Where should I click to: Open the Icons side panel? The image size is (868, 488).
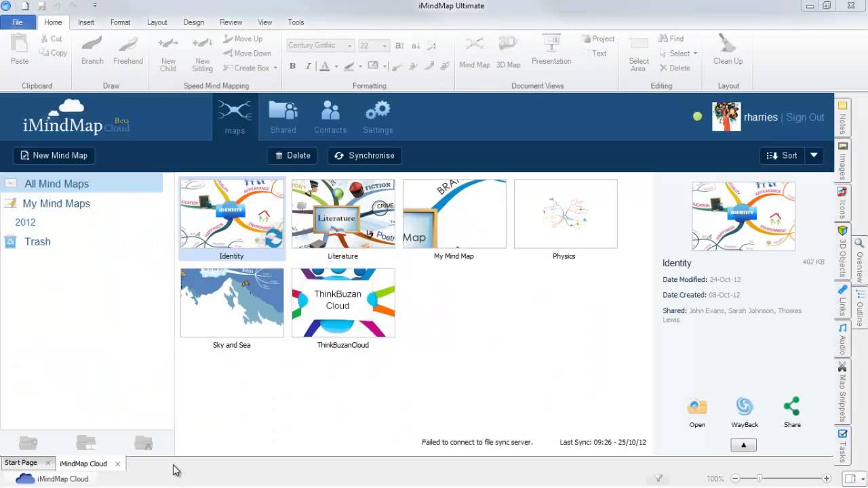click(843, 203)
